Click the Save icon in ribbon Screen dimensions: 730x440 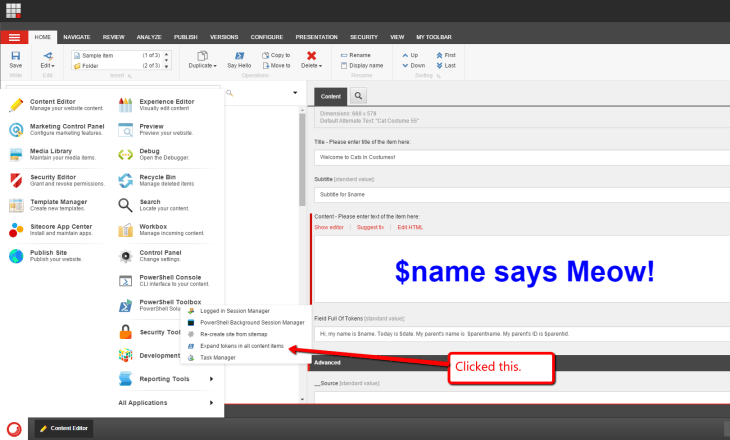point(15,58)
